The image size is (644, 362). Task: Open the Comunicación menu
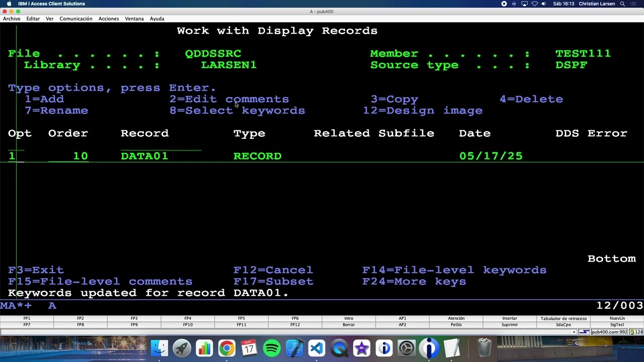[76, 19]
